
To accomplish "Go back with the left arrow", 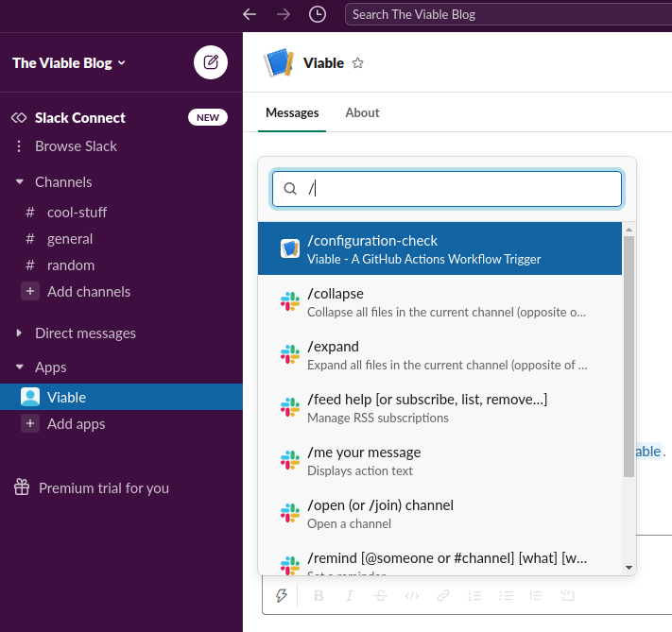I will [250, 14].
